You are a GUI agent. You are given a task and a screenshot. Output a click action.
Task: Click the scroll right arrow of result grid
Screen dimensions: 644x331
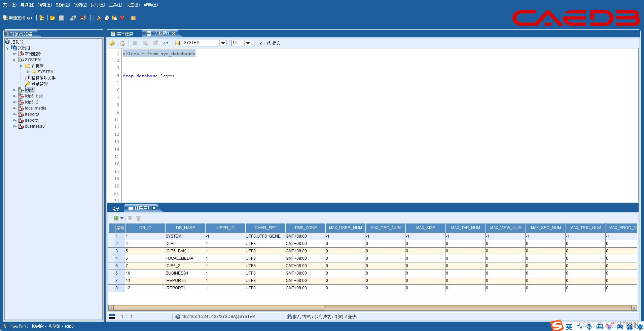click(634, 308)
